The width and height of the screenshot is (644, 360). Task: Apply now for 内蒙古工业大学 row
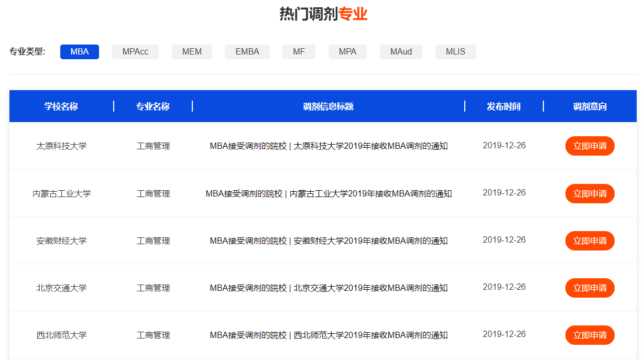point(590,194)
